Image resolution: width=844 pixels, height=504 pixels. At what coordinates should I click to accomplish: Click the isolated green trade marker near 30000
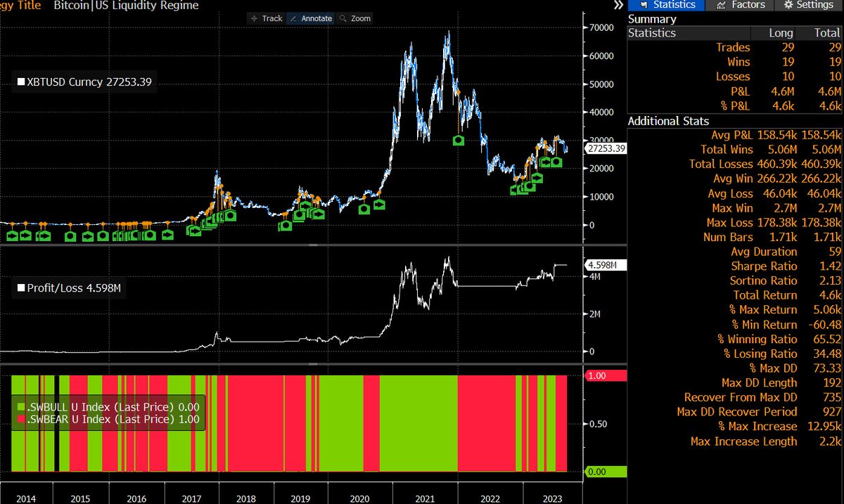pos(459,141)
